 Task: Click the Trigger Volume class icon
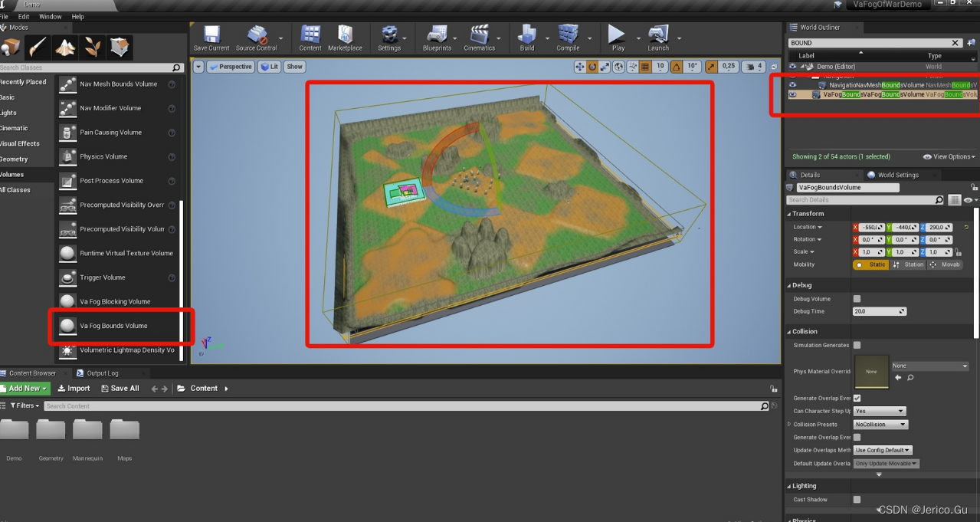tap(67, 277)
